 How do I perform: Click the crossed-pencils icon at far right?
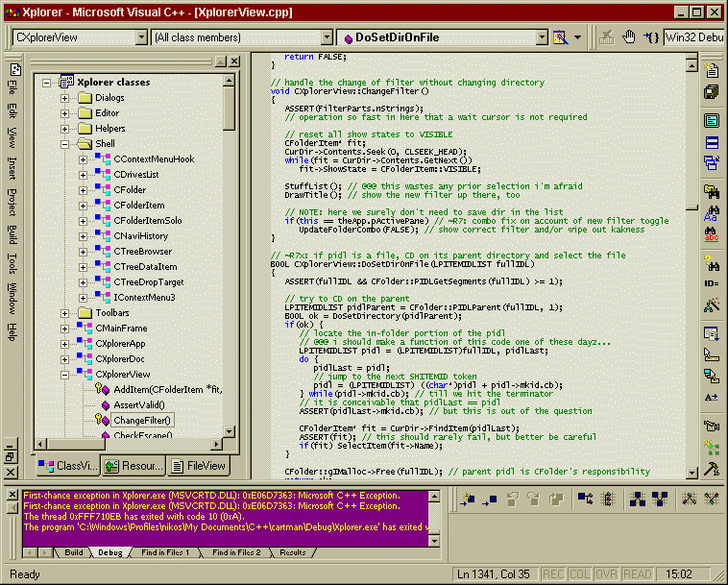point(712,500)
